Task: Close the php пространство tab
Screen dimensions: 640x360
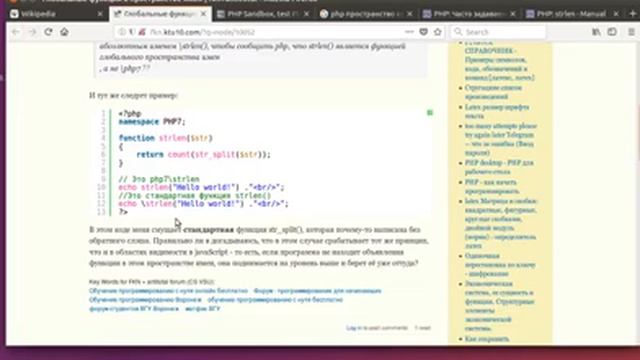Action: (x=410, y=14)
